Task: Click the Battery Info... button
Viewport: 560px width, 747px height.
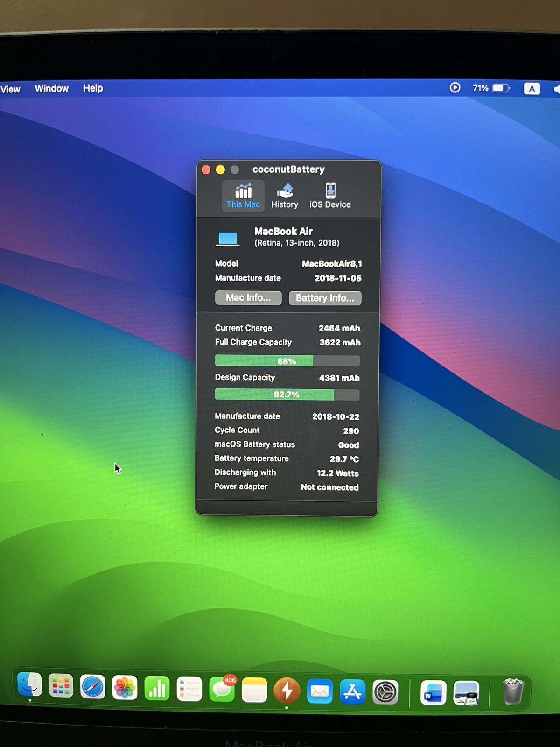Action: click(x=325, y=298)
